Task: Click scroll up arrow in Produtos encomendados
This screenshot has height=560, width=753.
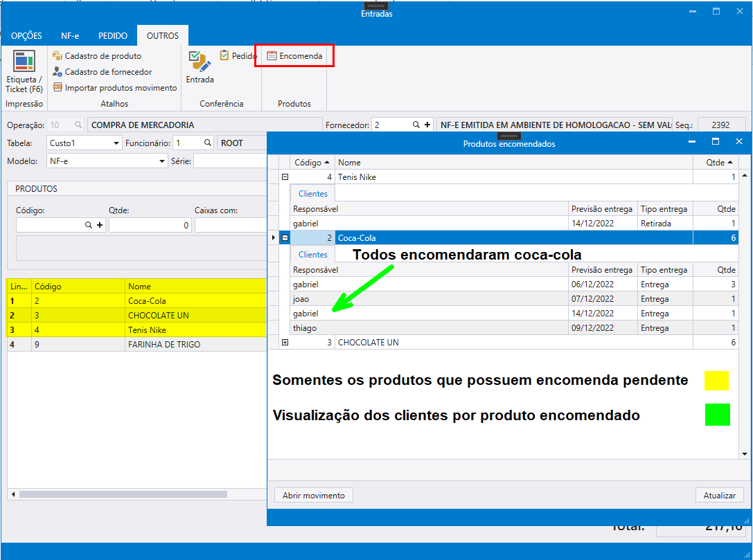Action: (x=745, y=176)
